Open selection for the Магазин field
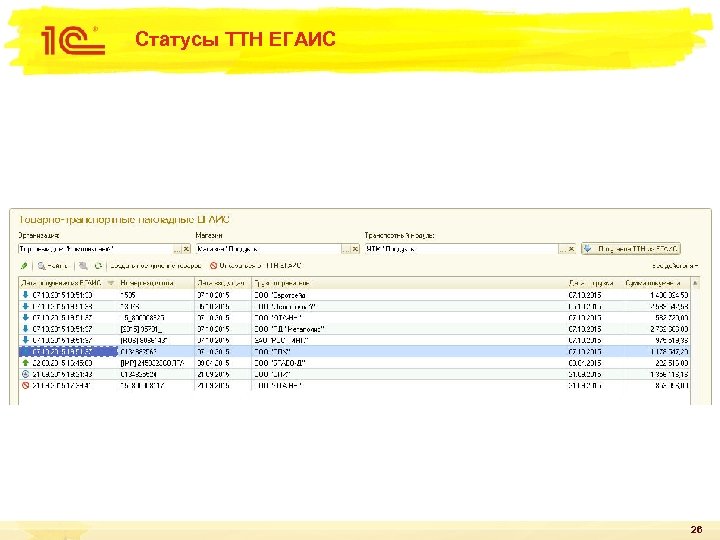This screenshot has width=720, height=540. pos(346,249)
